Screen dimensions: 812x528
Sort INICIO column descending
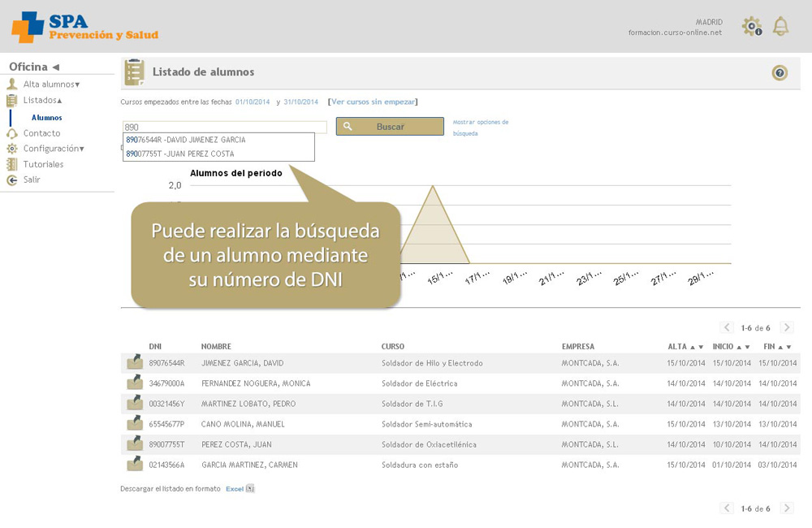(747, 347)
